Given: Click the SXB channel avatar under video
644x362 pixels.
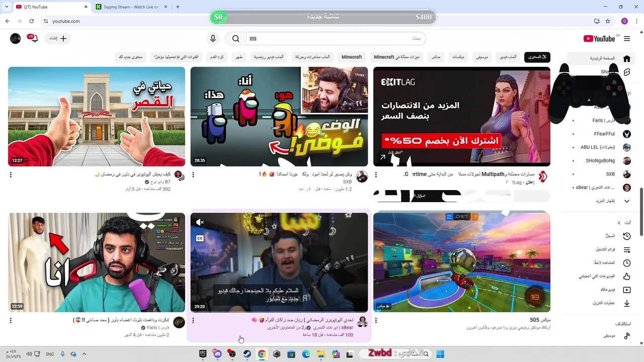Looking at the screenshot, I should coord(362,176).
